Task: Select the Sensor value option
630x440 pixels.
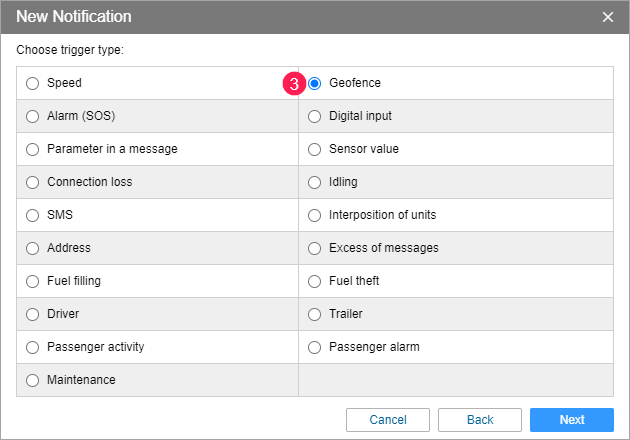Action: (x=315, y=149)
